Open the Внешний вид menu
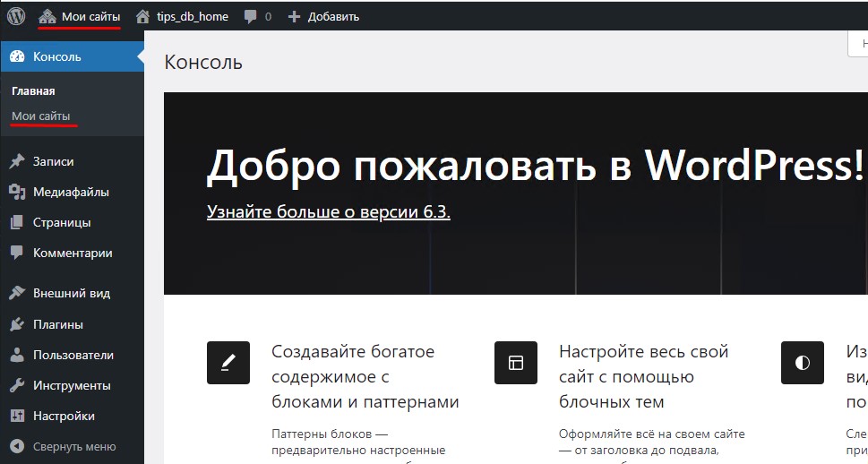The image size is (868, 464). coord(71,293)
